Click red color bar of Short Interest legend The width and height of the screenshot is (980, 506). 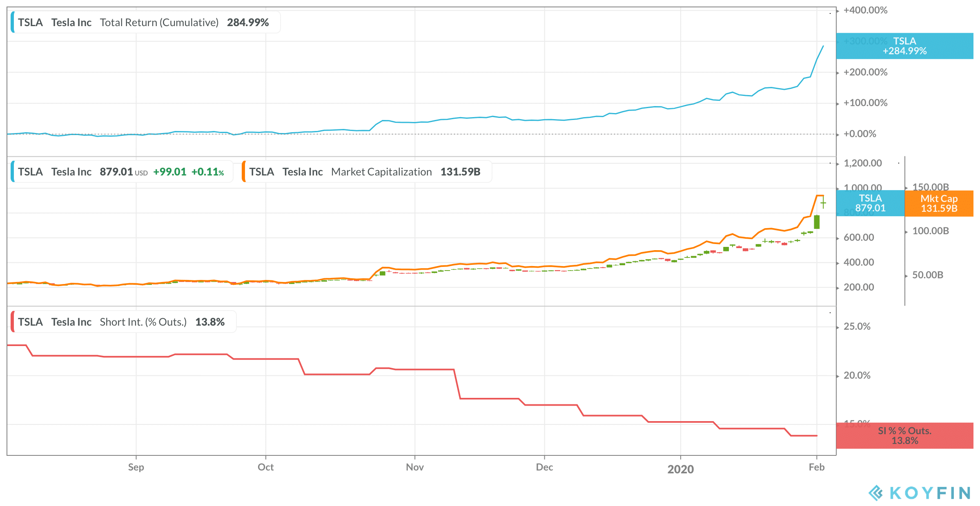coord(13,322)
